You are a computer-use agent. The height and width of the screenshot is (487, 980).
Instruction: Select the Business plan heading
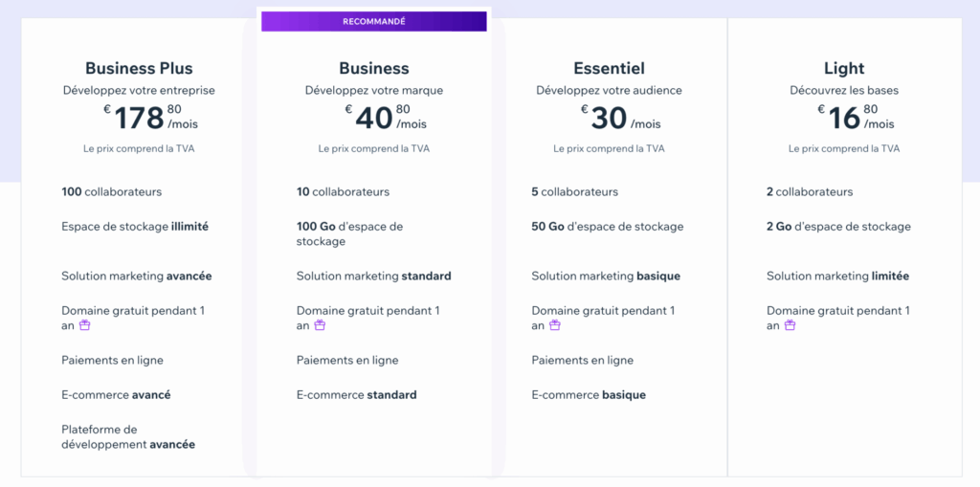(x=373, y=69)
